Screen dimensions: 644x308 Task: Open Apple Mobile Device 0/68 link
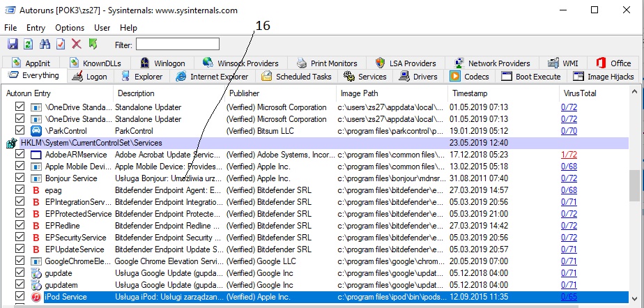point(569,167)
